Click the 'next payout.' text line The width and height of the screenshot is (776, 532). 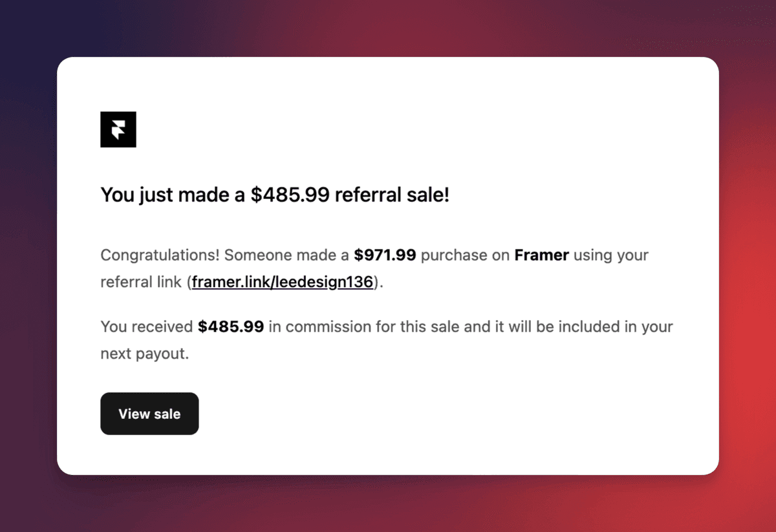point(145,354)
